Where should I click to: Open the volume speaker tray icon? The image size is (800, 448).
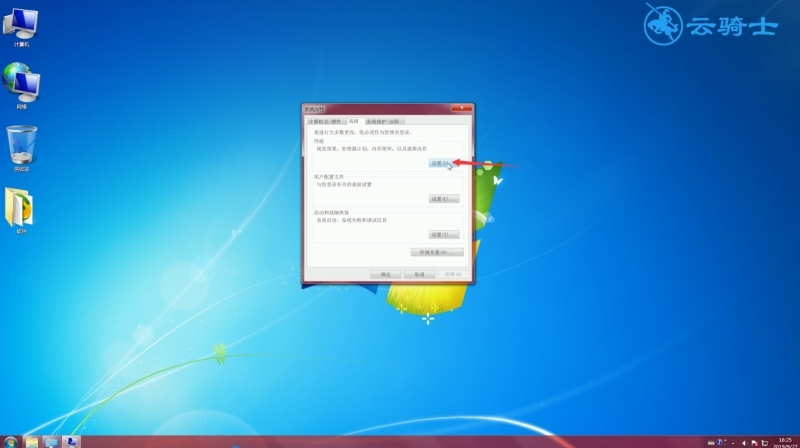tap(744, 443)
